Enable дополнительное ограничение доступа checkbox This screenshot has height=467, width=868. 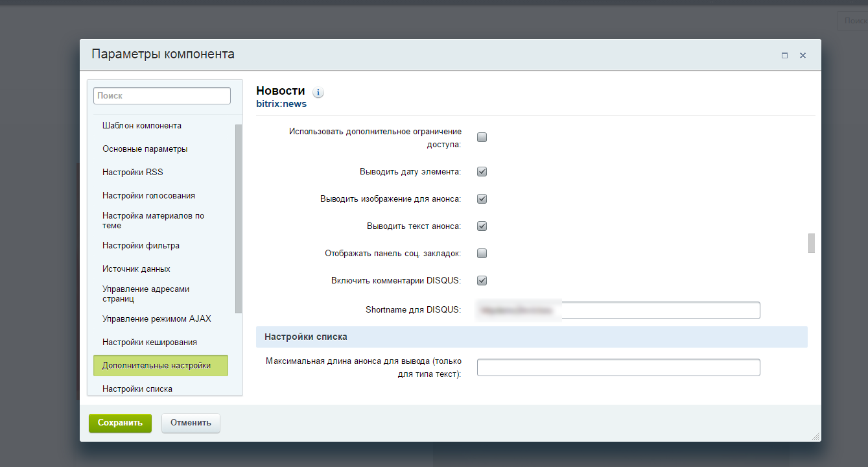[x=482, y=137]
